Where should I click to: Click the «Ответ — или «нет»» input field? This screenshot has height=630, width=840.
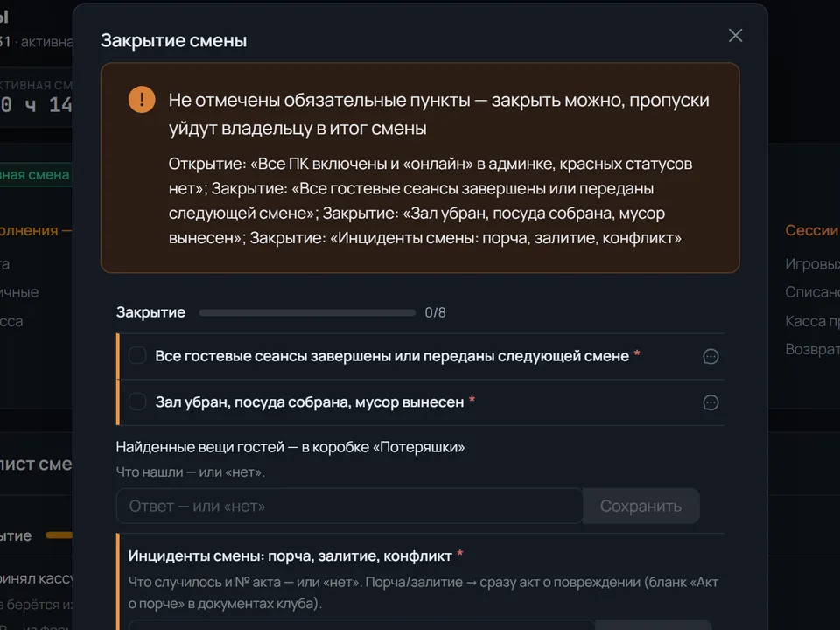349,506
